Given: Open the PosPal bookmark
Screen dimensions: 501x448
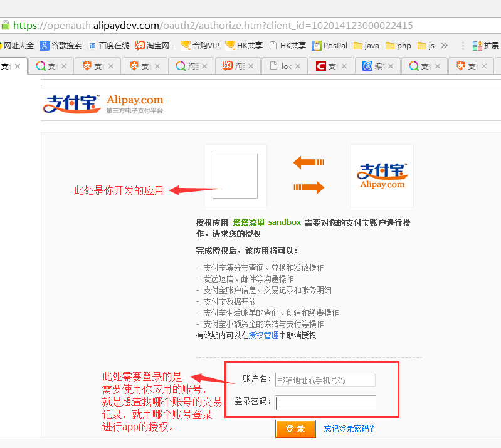Looking at the screenshot, I should click(329, 46).
